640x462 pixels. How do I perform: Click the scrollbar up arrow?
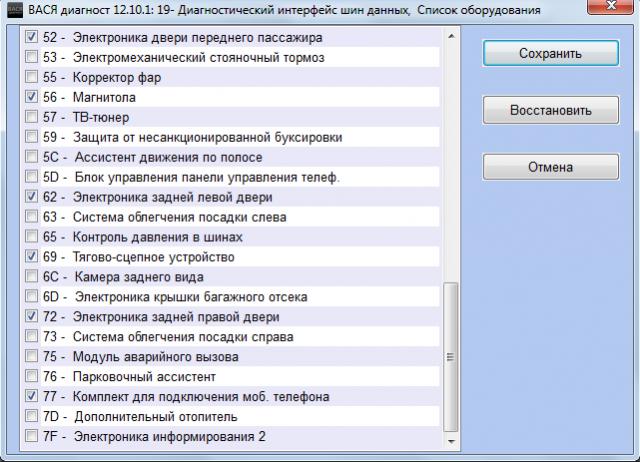pos(451,36)
